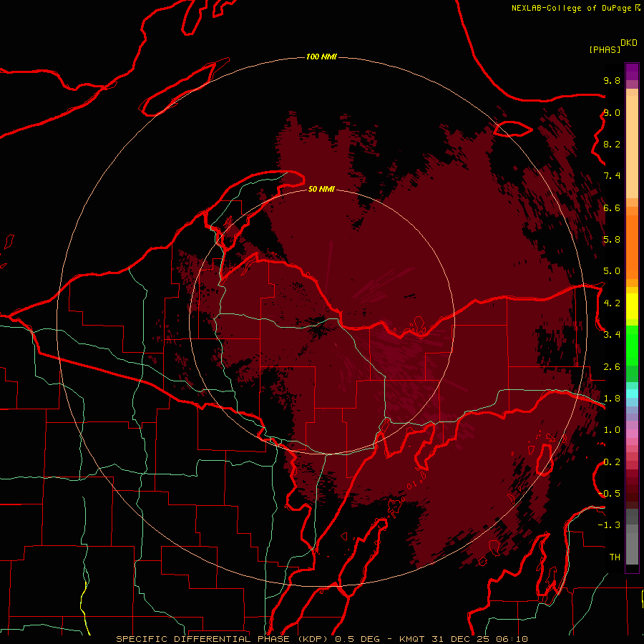Viewport: 644px width, 644px height.
Task: Click the 0.2 scale value
Action: click(x=612, y=462)
